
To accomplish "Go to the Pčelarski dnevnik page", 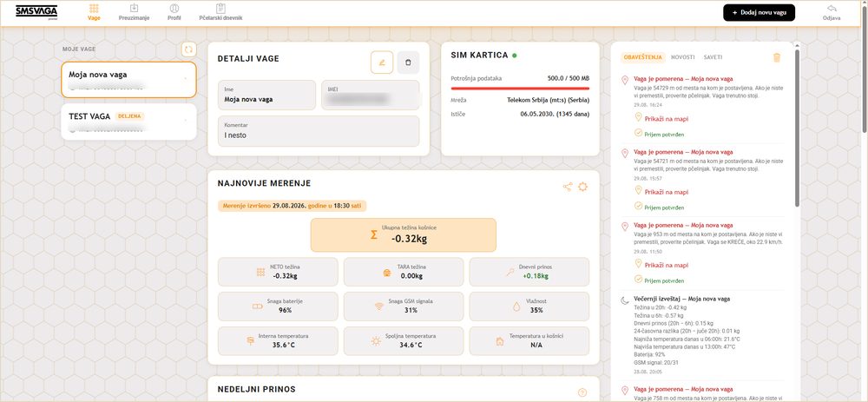I will point(220,12).
